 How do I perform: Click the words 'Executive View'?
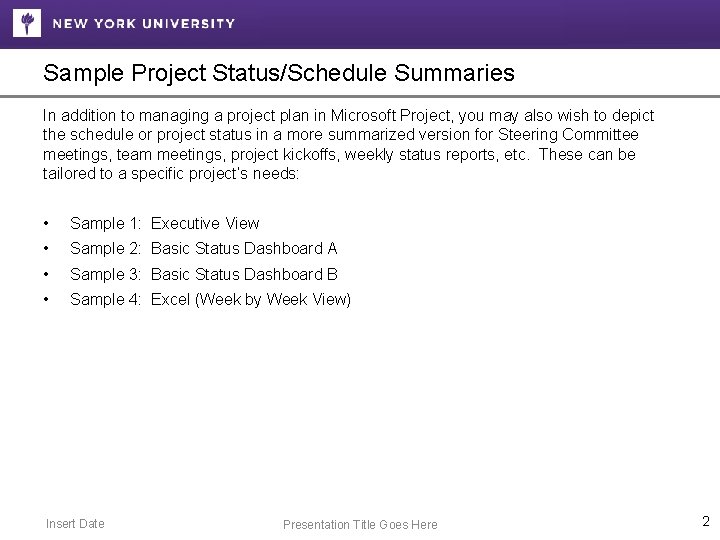pos(205,223)
